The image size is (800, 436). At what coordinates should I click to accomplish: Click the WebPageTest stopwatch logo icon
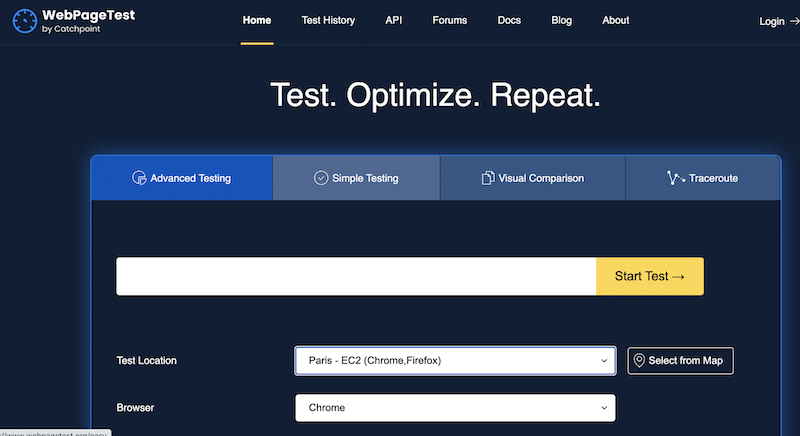coord(24,21)
